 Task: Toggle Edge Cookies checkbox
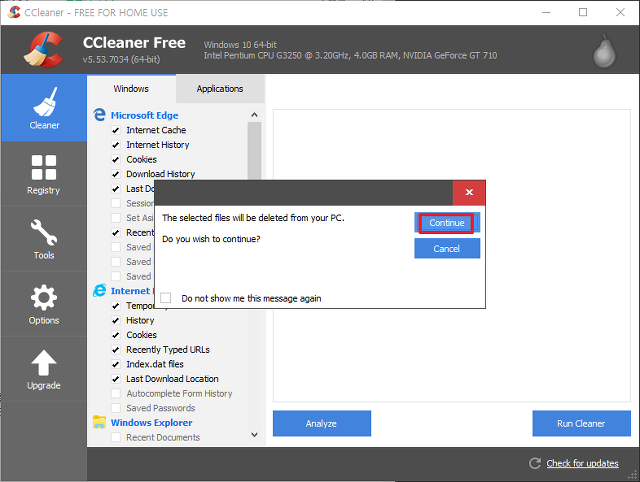(x=116, y=160)
